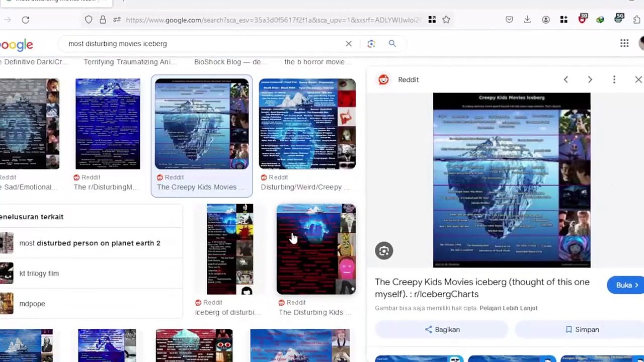Open the Buka button
This screenshot has width=644, height=362.
626,285
